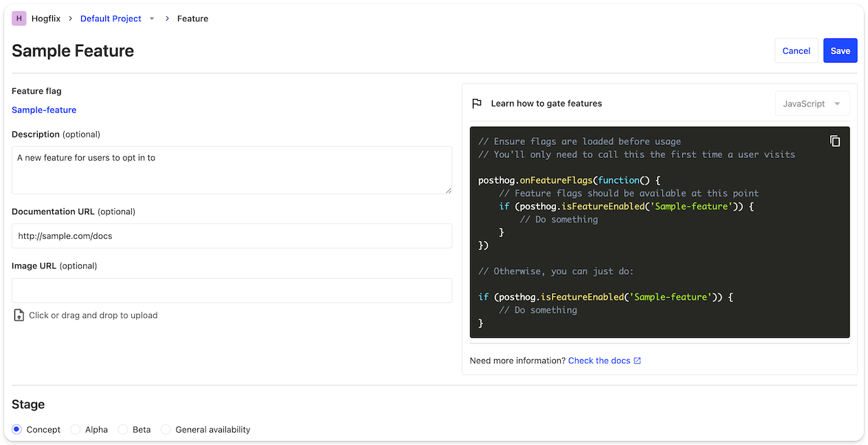Click the empty Image URL field
Screen dimensions: 868x445
point(232,290)
